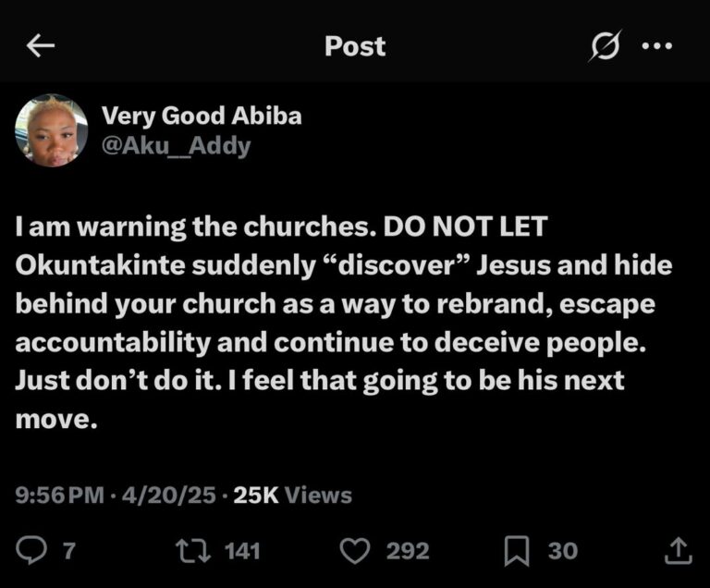The width and height of the screenshot is (710, 588).
Task: Bookmark this post with the bookmark icon
Action: pos(518,551)
